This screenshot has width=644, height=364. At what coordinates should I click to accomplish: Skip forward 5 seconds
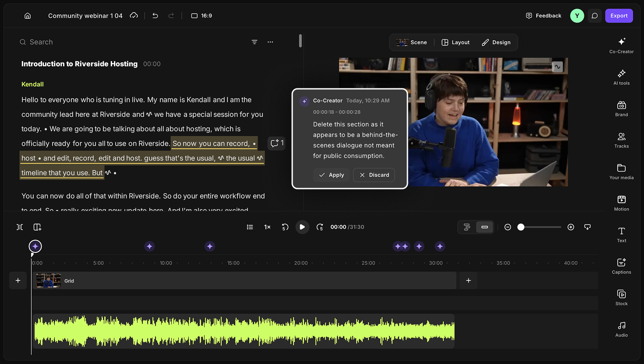pos(320,227)
